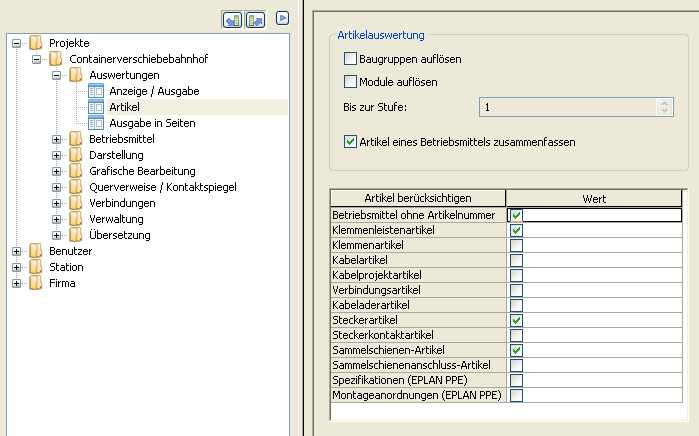Click the export settings icon button

pos(254,19)
